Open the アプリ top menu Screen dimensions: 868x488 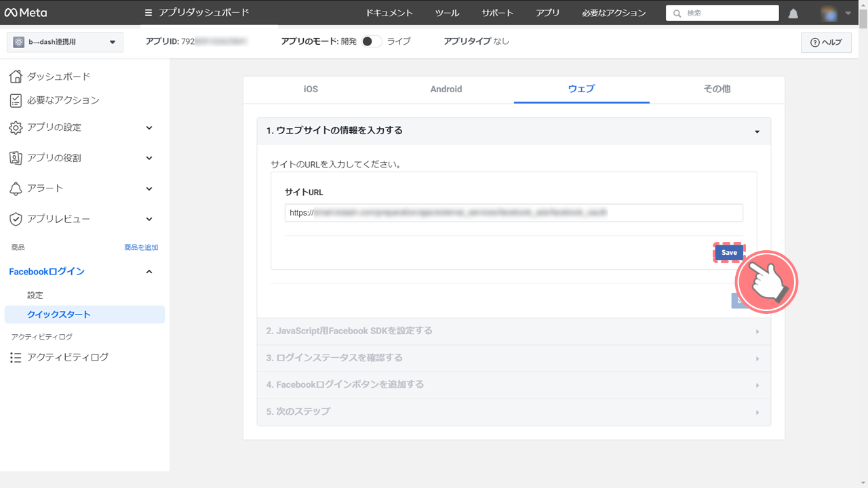[x=548, y=13]
